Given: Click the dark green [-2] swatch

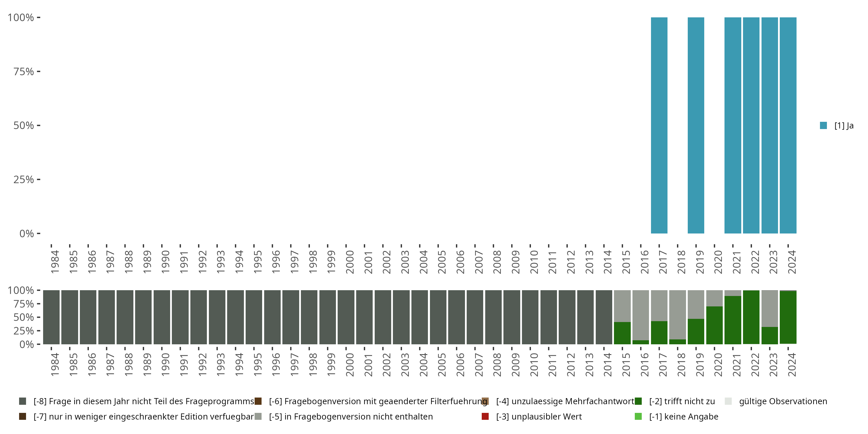Looking at the screenshot, I should click(x=638, y=401).
